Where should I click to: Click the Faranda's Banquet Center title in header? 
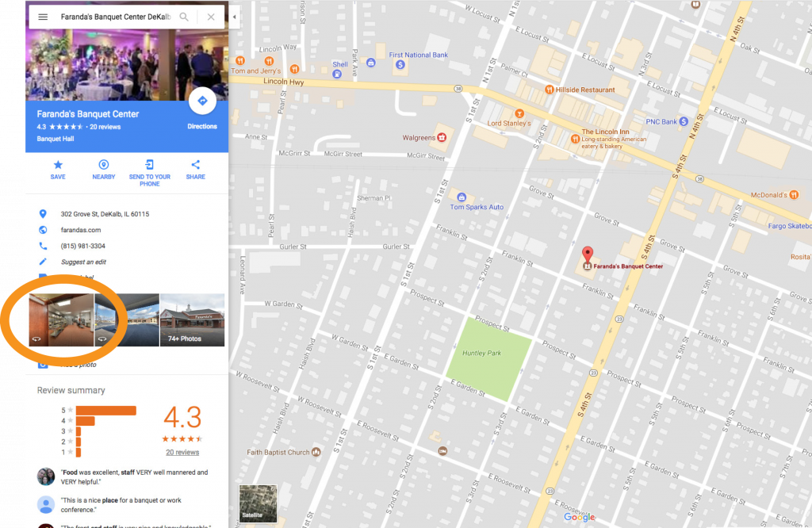click(x=88, y=114)
